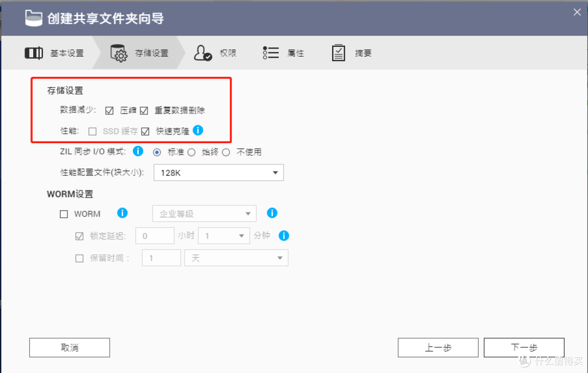
Task: Click the 摘要 clipboard icon
Action: (339, 53)
